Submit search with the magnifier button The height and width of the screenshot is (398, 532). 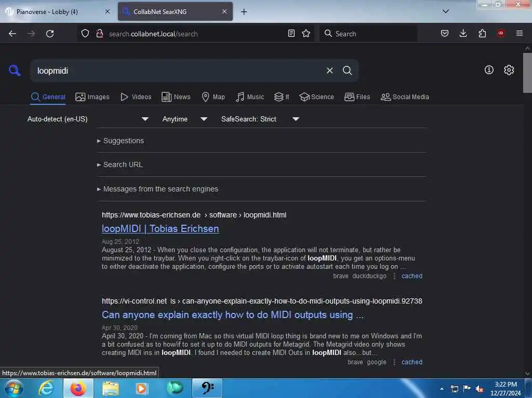(347, 71)
